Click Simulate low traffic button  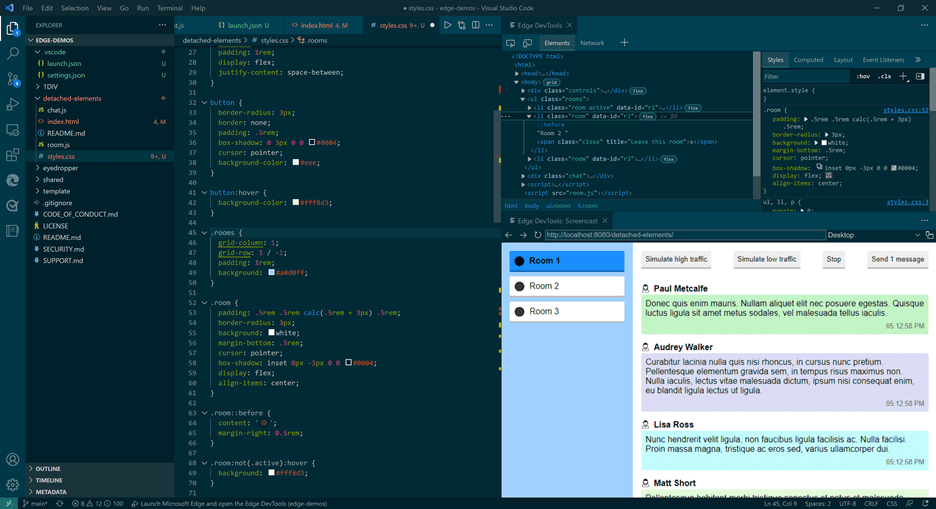766,260
